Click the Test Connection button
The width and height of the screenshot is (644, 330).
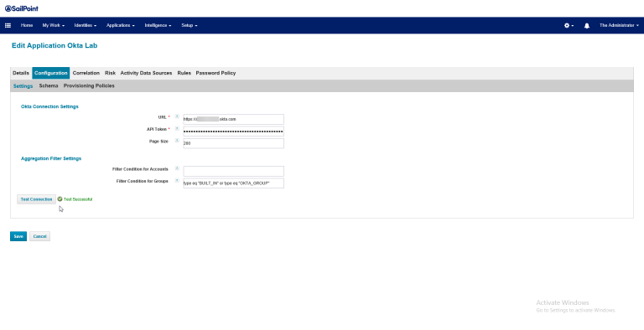36,199
